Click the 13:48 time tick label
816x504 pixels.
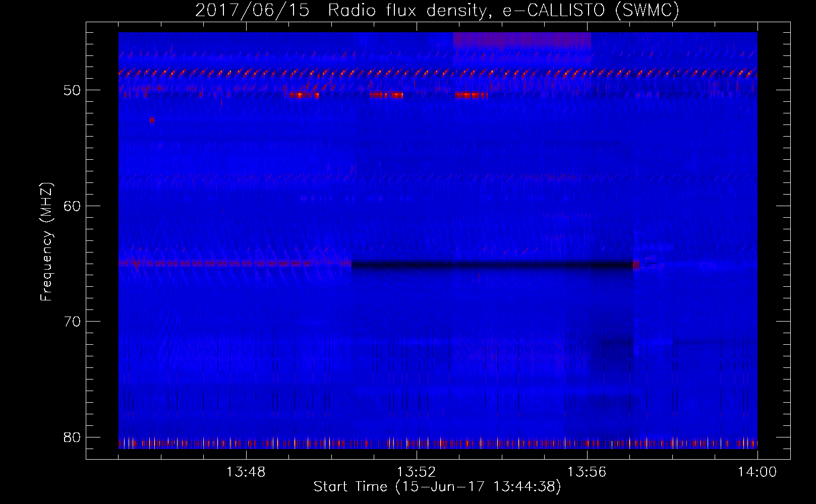click(246, 472)
